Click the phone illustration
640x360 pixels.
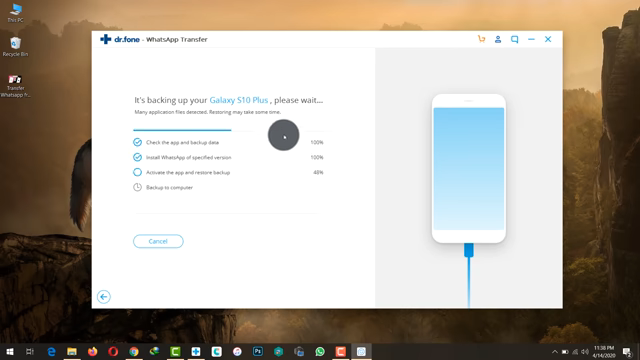[469, 169]
